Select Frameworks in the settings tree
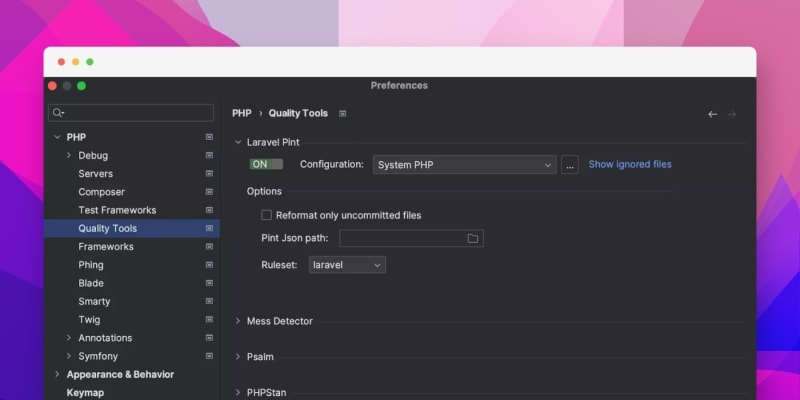 coord(106,247)
